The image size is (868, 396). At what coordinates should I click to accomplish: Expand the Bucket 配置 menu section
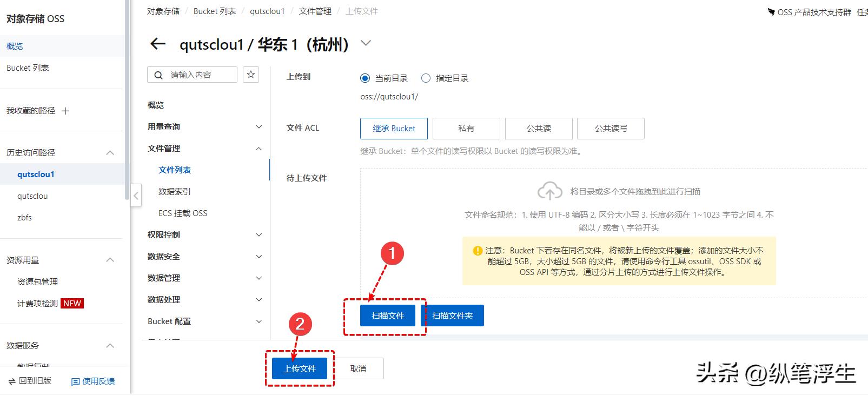259,321
